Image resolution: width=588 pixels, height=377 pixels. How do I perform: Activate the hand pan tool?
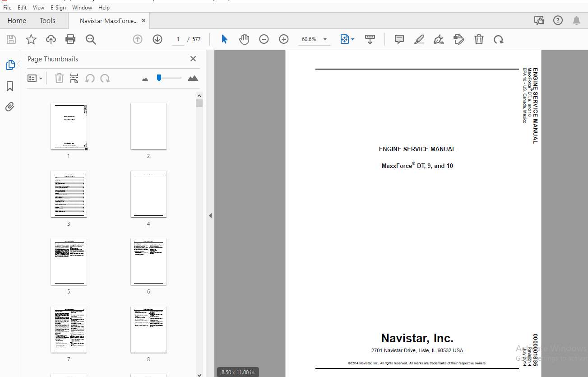[244, 39]
